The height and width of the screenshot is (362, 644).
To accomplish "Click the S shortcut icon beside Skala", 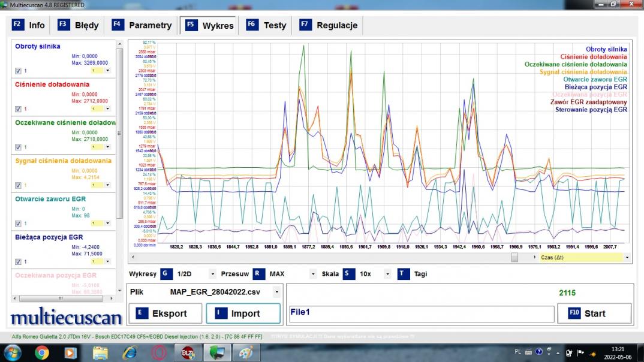I will (348, 274).
